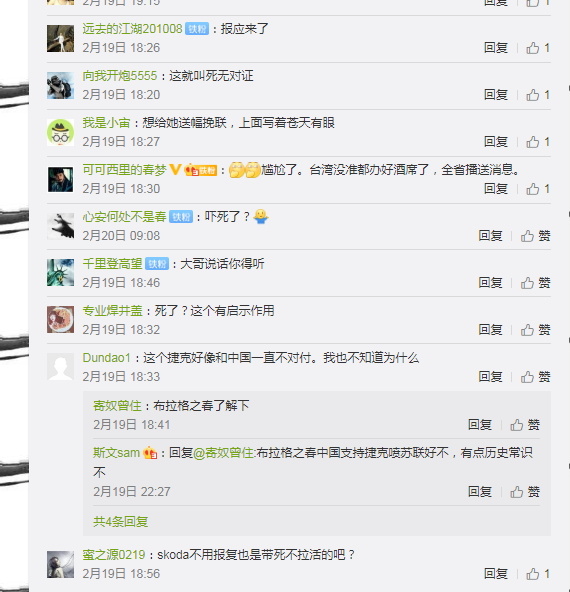
Task: Click the 铁粉 badge beside 远去的江湖201008
Action: pos(197,29)
